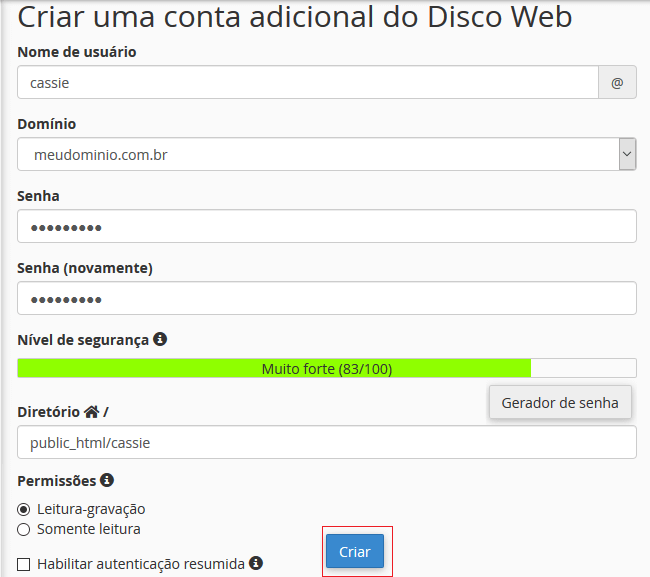Click the Domínio label text
The height and width of the screenshot is (577, 650).
pos(47,124)
